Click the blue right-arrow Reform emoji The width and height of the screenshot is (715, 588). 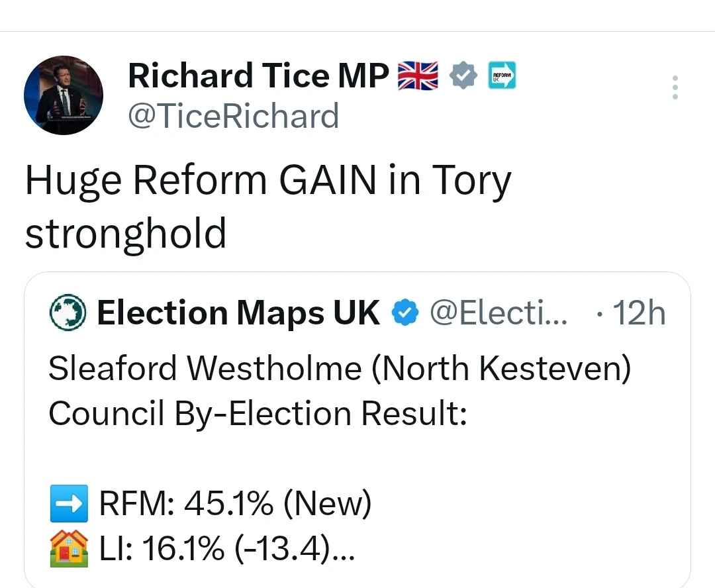click(68, 505)
